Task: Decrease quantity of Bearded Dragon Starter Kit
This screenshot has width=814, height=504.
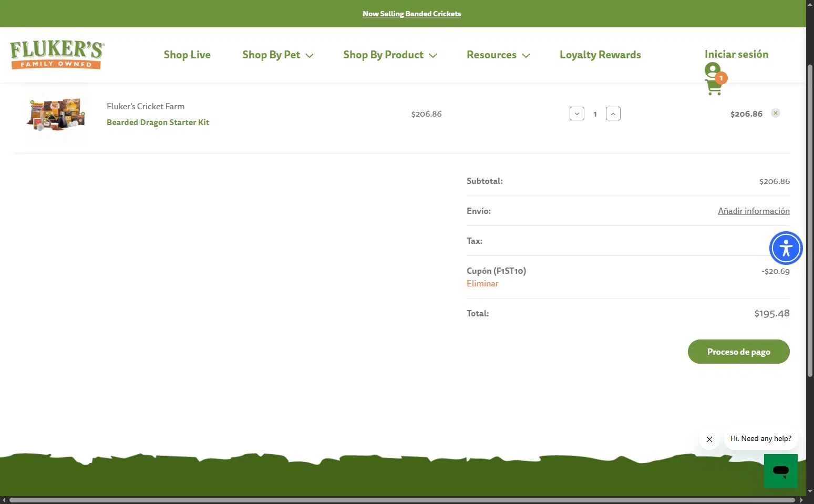Action: coord(576,114)
